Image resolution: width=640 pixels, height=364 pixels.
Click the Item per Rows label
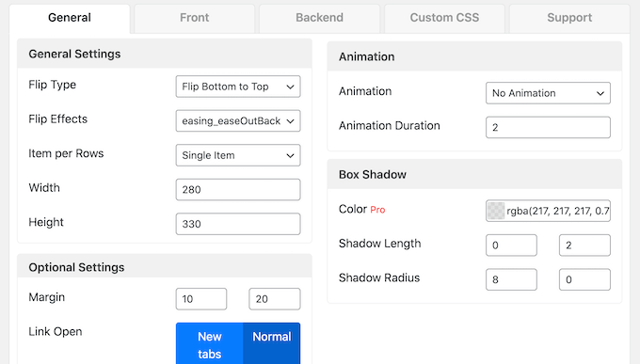point(66,153)
